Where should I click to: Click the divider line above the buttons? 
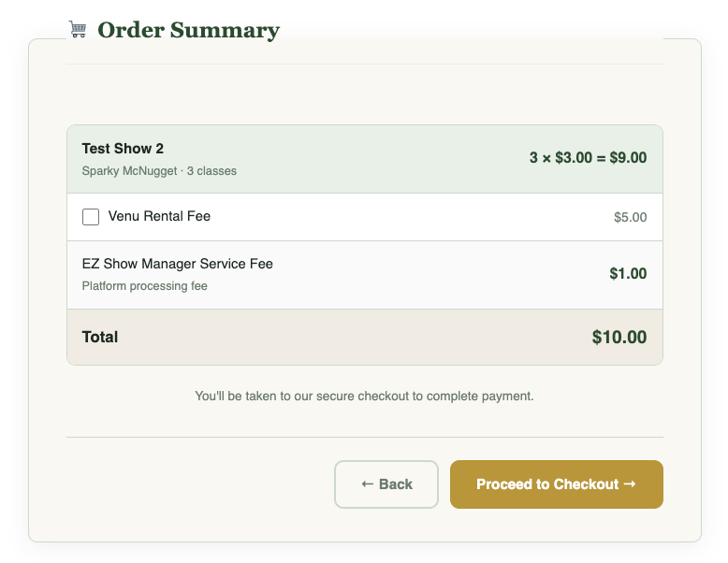364,437
